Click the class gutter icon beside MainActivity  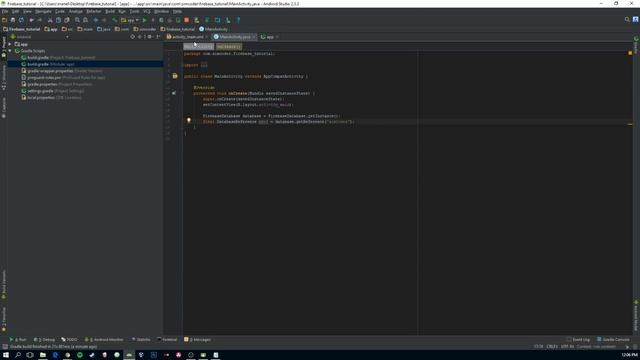175,76
